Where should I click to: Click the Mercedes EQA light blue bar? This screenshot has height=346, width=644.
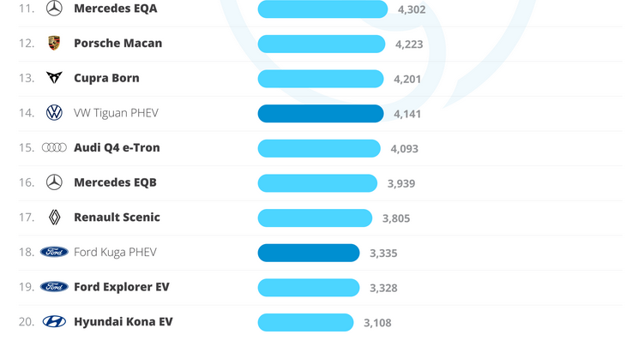(322, 9)
